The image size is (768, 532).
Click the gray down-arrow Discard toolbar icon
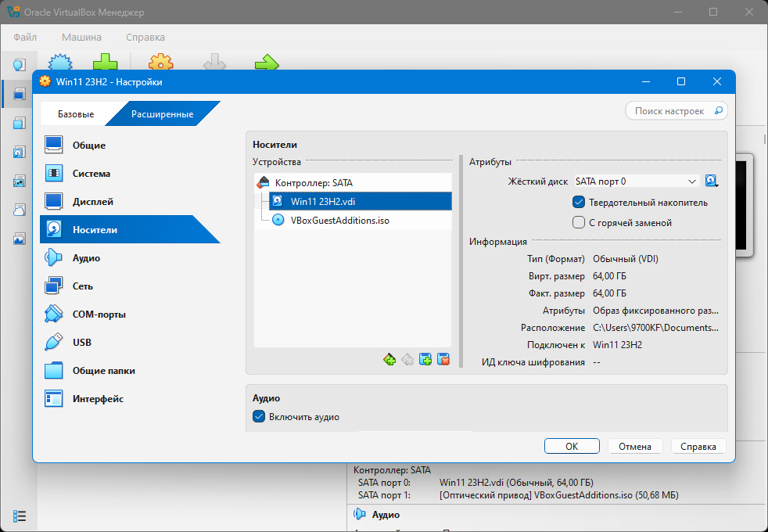pos(214,62)
